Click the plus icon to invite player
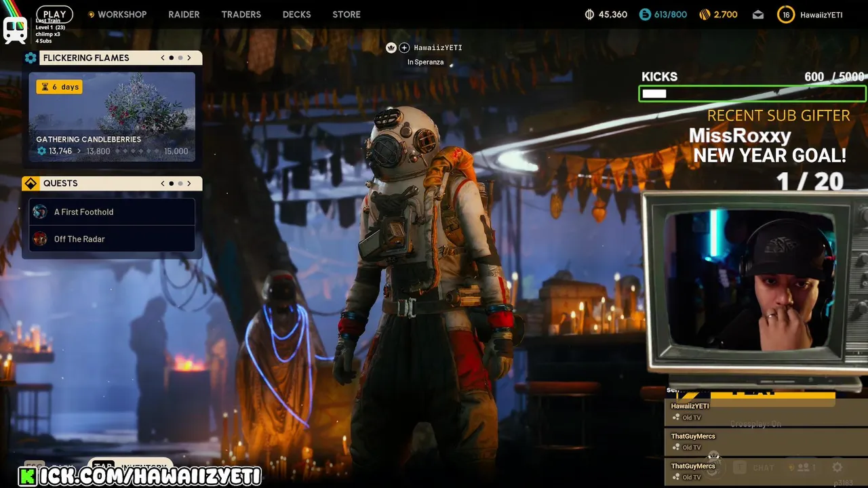Screen dimensions: 868x488 404,47
